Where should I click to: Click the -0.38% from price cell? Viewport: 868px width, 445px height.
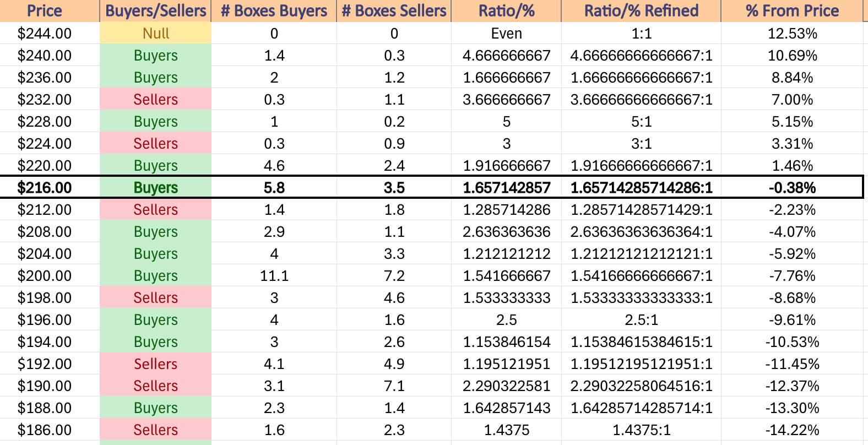(x=792, y=188)
